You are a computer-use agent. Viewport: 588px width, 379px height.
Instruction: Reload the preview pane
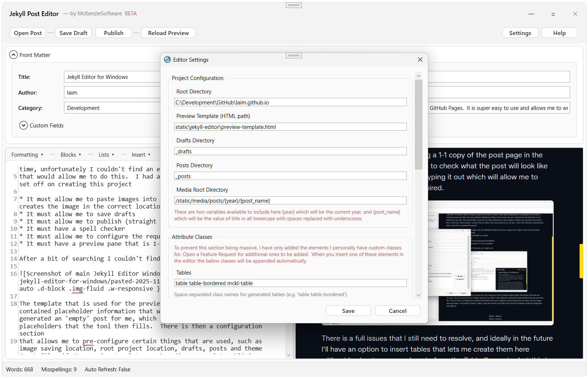pyautogui.click(x=168, y=32)
